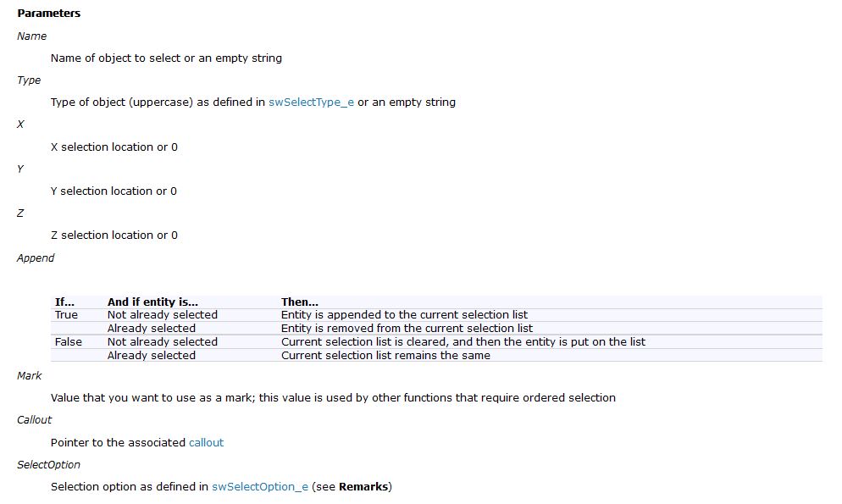Click the Type parameter label
The height and width of the screenshot is (504, 842).
[29, 80]
